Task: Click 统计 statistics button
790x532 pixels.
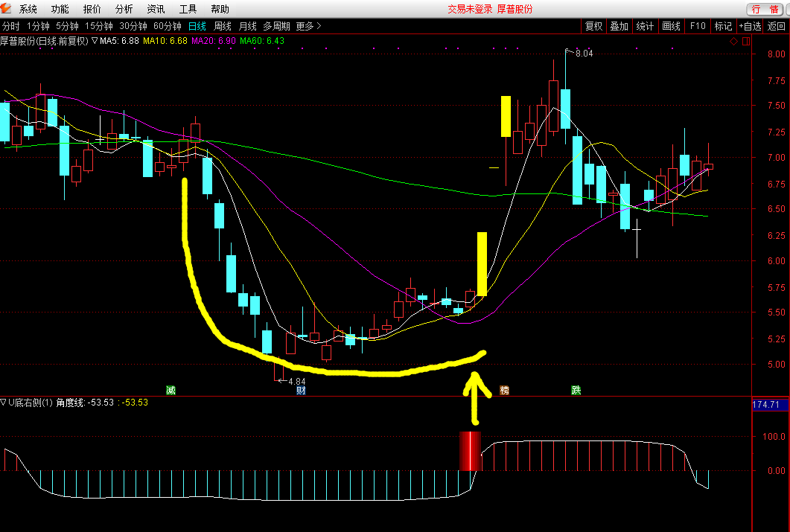Action: 645,26
